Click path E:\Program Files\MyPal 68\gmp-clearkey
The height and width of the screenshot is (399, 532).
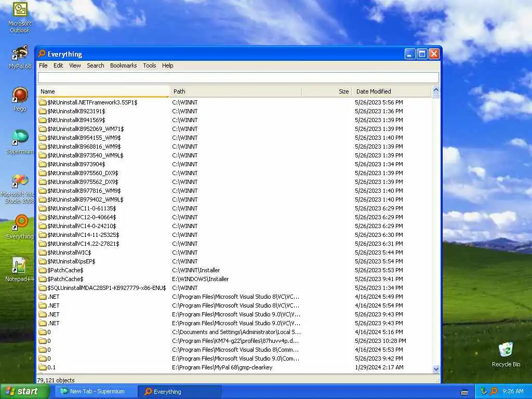(x=222, y=367)
